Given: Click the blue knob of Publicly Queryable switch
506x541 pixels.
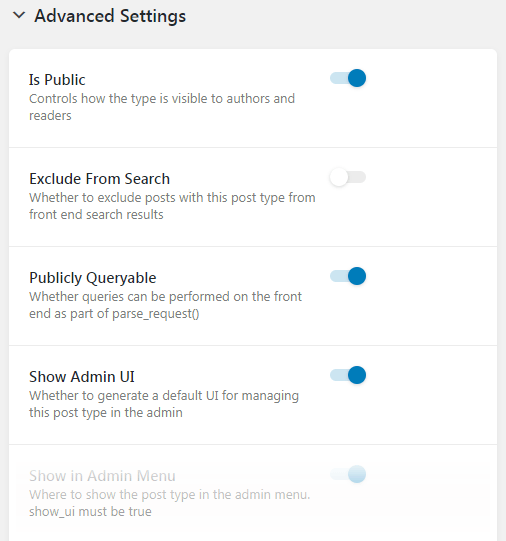Looking at the screenshot, I should point(357,276).
